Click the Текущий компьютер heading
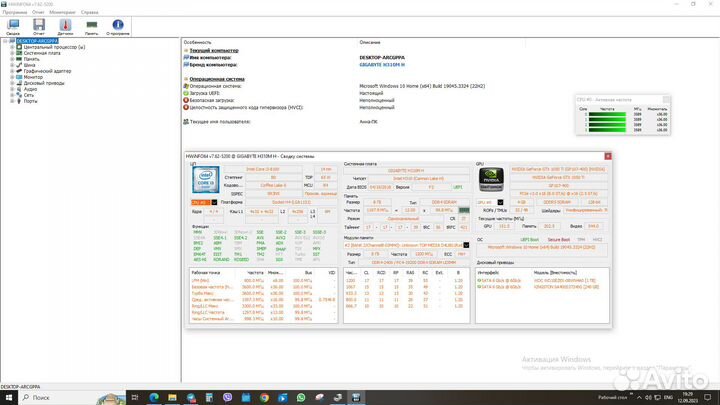Screen dimensions: 720x405 point(214,51)
